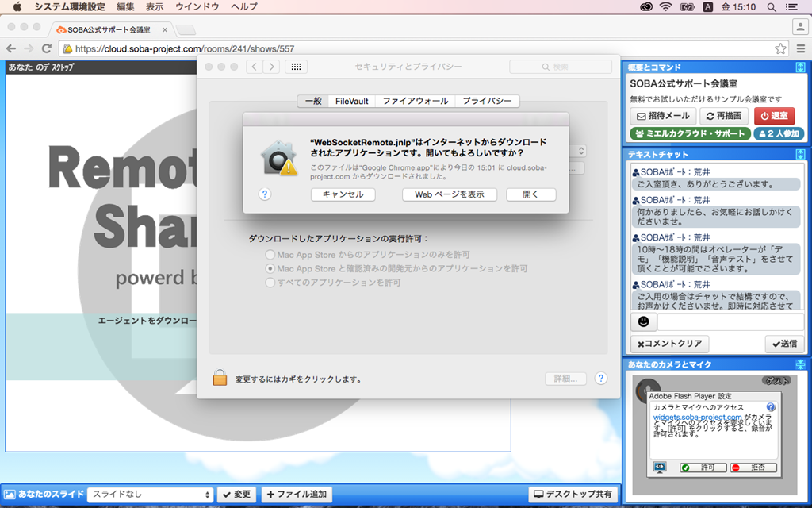Go forward in System Preferences
The height and width of the screenshot is (508, 812).
[271, 67]
